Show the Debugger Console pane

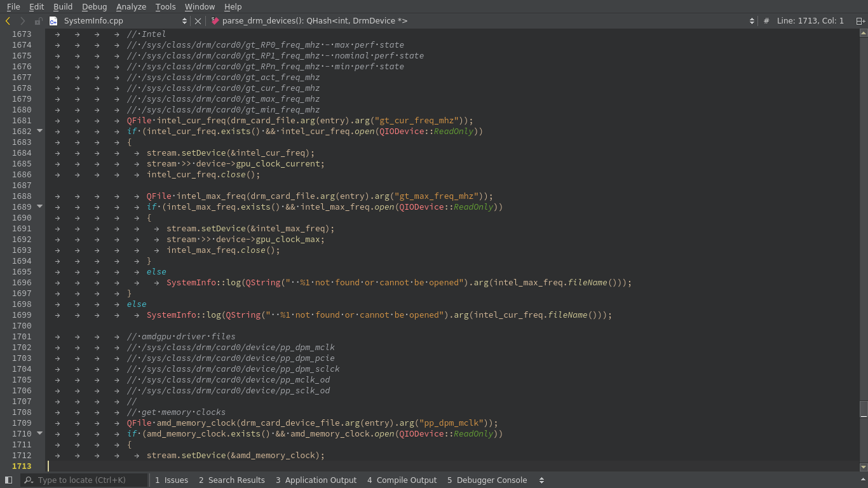click(487, 480)
